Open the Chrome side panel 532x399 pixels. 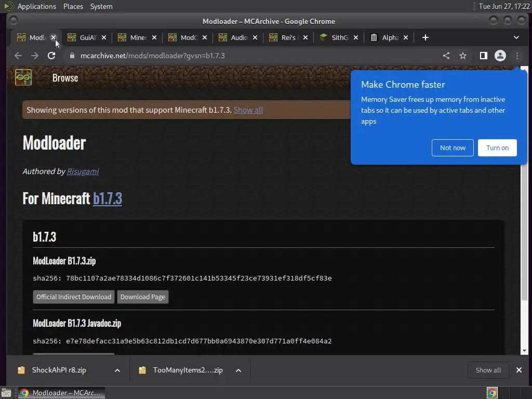pos(484,56)
